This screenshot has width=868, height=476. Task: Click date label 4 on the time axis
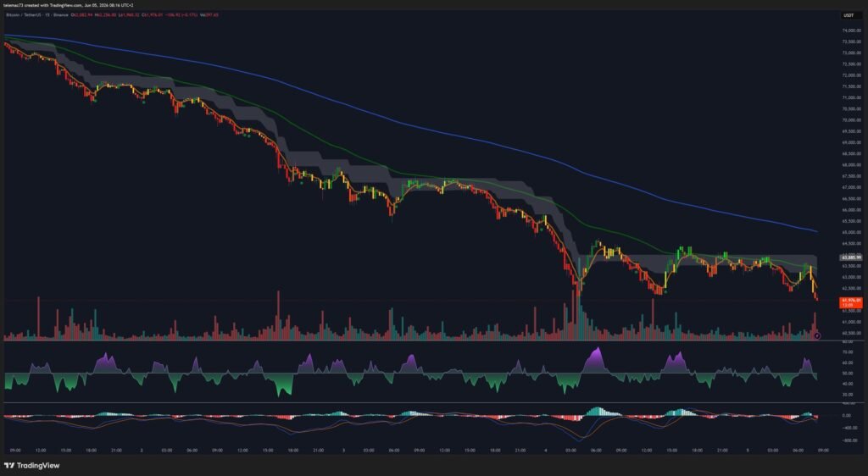point(545,451)
